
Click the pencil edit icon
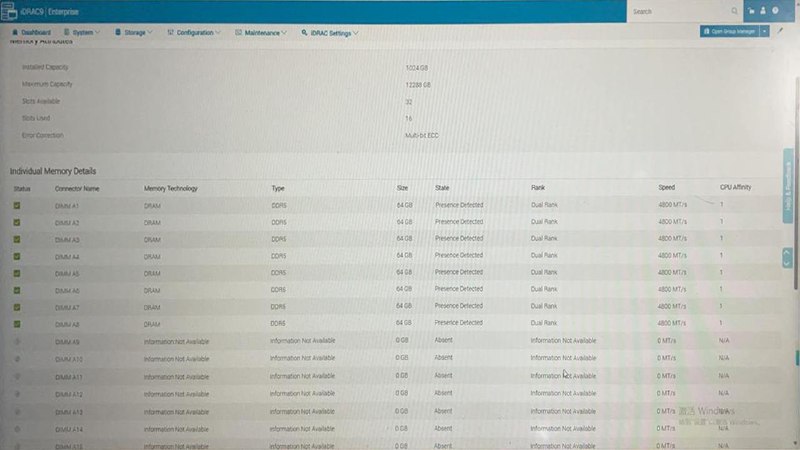tap(780, 31)
